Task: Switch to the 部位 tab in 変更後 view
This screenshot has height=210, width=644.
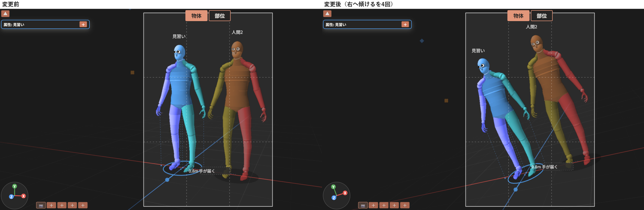Action: pyautogui.click(x=542, y=16)
